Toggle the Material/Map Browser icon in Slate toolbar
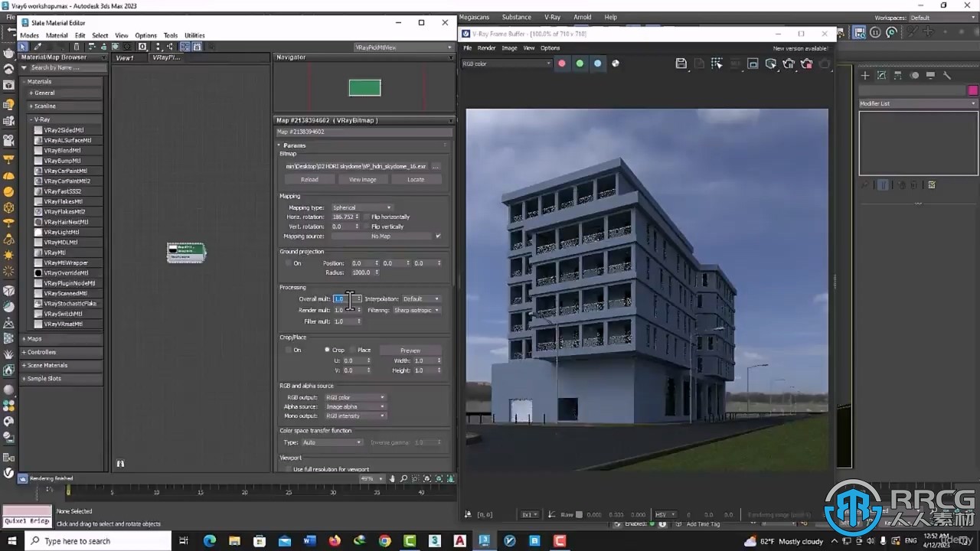This screenshot has width=980, height=551. [x=186, y=47]
